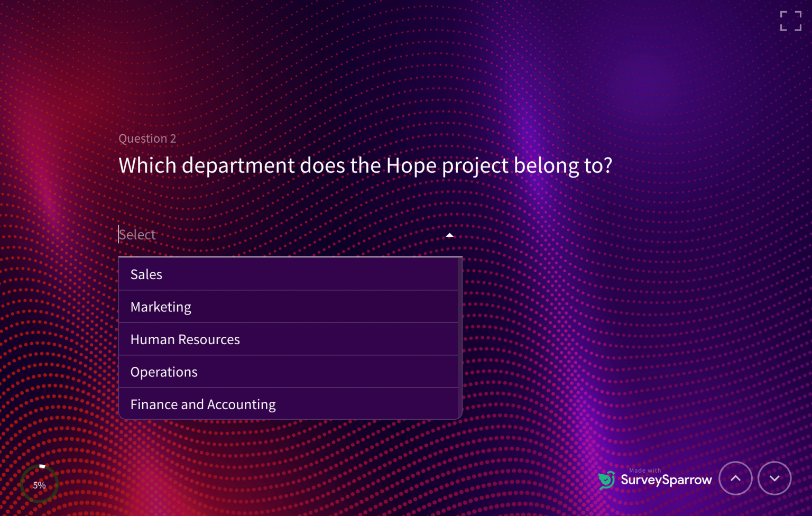
Task: Pick Finance and Accounting option
Action: point(202,404)
